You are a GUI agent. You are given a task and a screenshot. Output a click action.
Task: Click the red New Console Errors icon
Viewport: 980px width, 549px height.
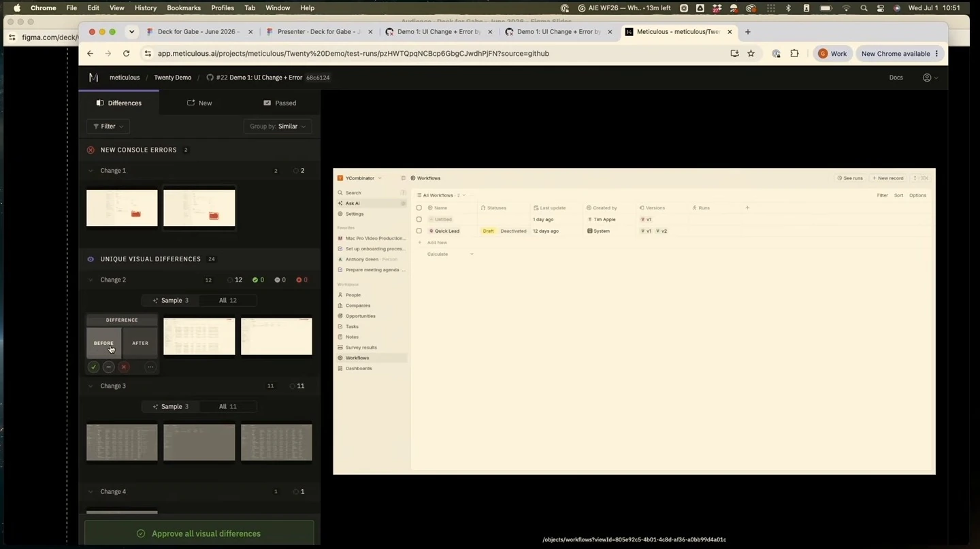tap(91, 150)
